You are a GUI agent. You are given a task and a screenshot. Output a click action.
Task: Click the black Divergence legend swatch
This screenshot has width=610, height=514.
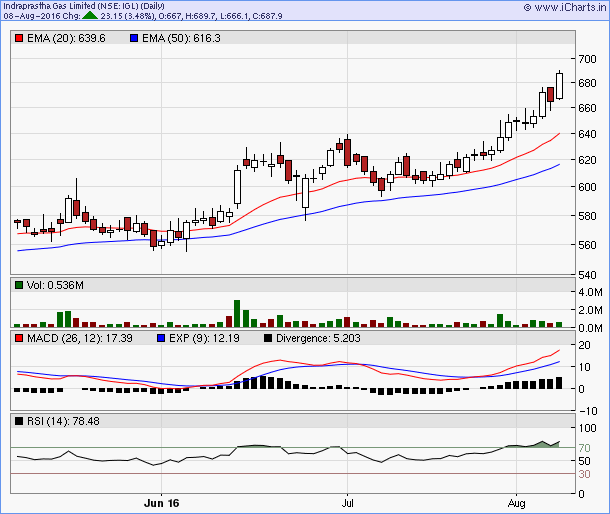point(268,338)
